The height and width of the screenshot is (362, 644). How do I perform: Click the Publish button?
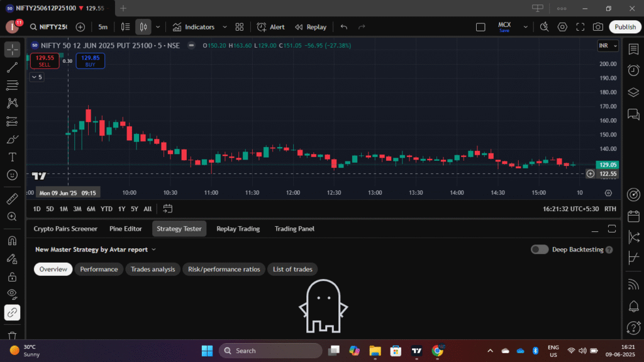point(625,27)
